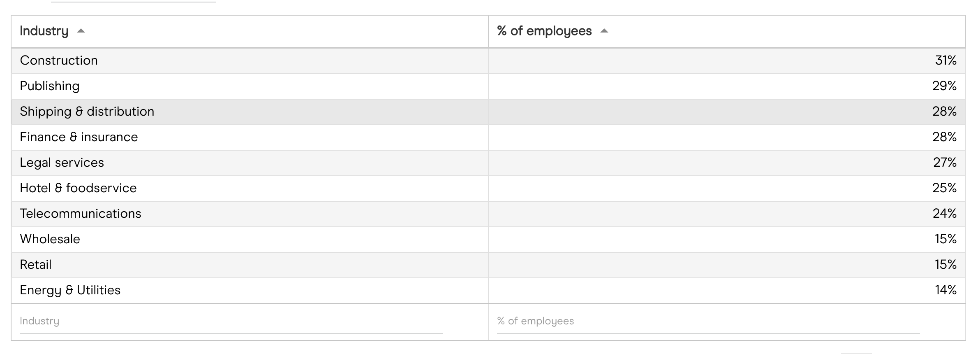Click the % of employees sort arrow
The width and height of the screenshot is (980, 354).
click(x=604, y=31)
